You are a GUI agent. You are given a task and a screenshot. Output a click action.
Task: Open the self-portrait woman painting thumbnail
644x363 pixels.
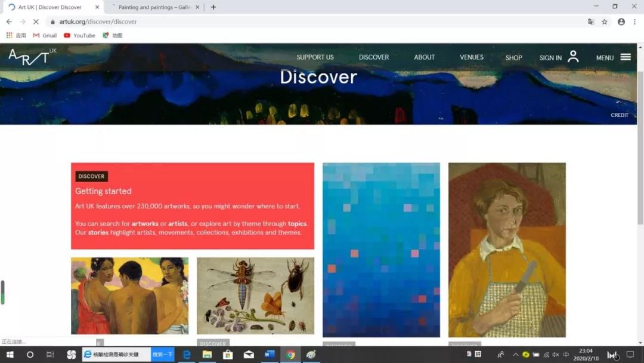507,250
